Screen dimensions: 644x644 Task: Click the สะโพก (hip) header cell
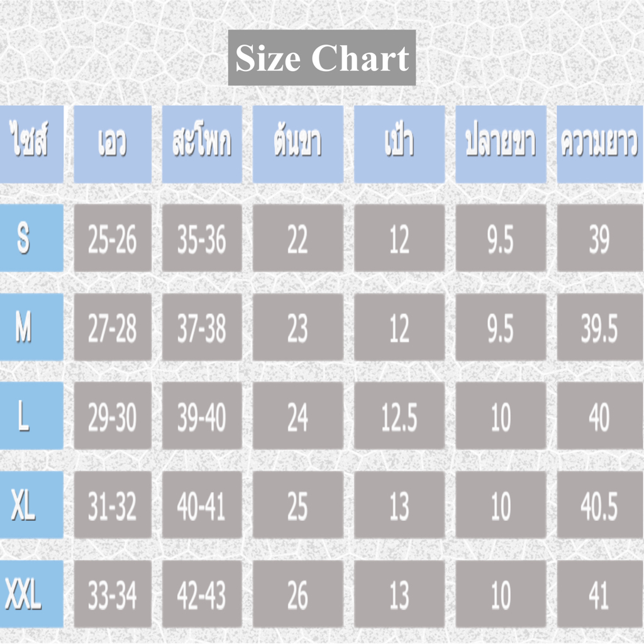click(x=201, y=144)
